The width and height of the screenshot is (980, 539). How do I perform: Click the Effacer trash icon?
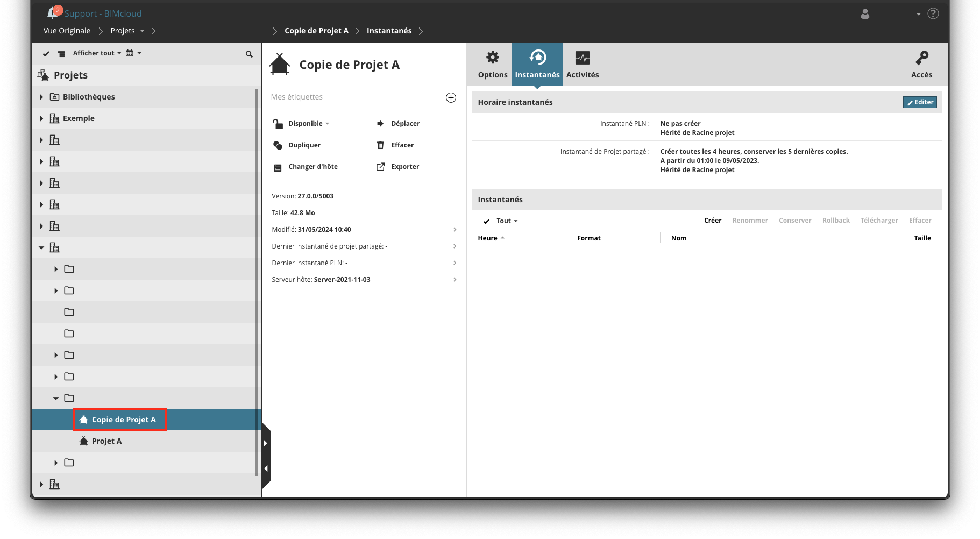click(x=380, y=145)
